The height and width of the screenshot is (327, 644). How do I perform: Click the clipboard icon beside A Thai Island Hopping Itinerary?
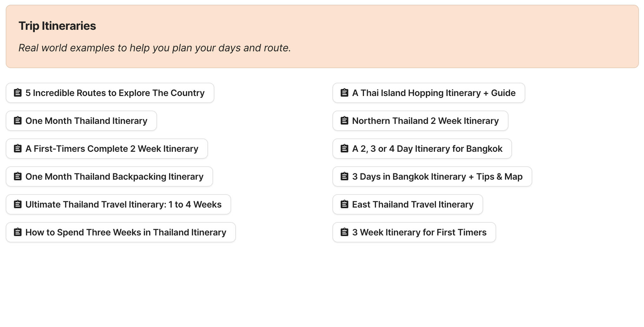(x=344, y=93)
